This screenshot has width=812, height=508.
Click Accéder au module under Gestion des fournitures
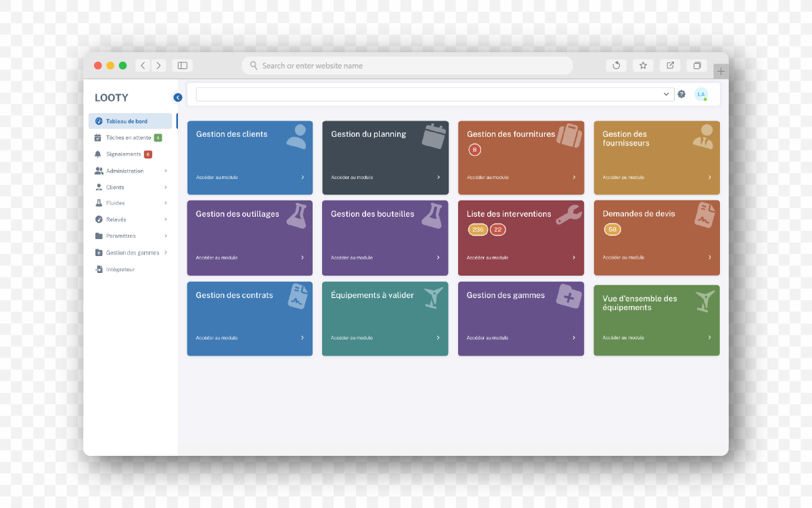pyautogui.click(x=488, y=177)
